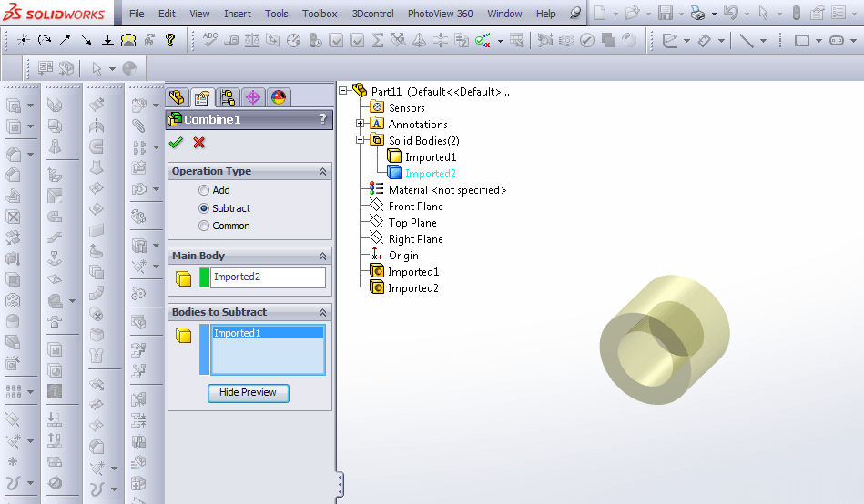Select the Add operation type
This screenshot has height=504, width=864.
(x=204, y=190)
